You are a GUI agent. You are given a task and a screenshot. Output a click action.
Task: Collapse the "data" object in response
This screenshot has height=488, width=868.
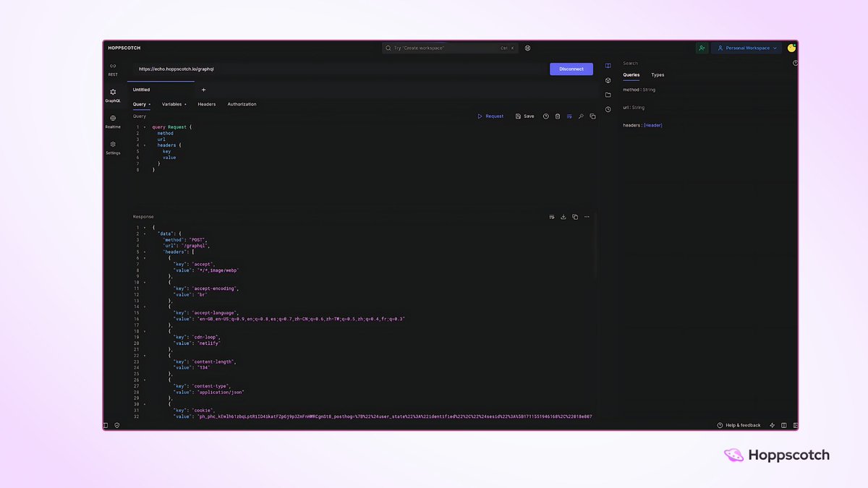(144, 234)
